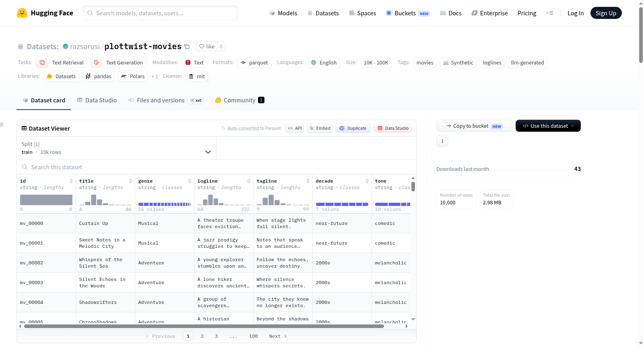The width and height of the screenshot is (644, 347).
Task: Sort the title column
Action: 130,181
